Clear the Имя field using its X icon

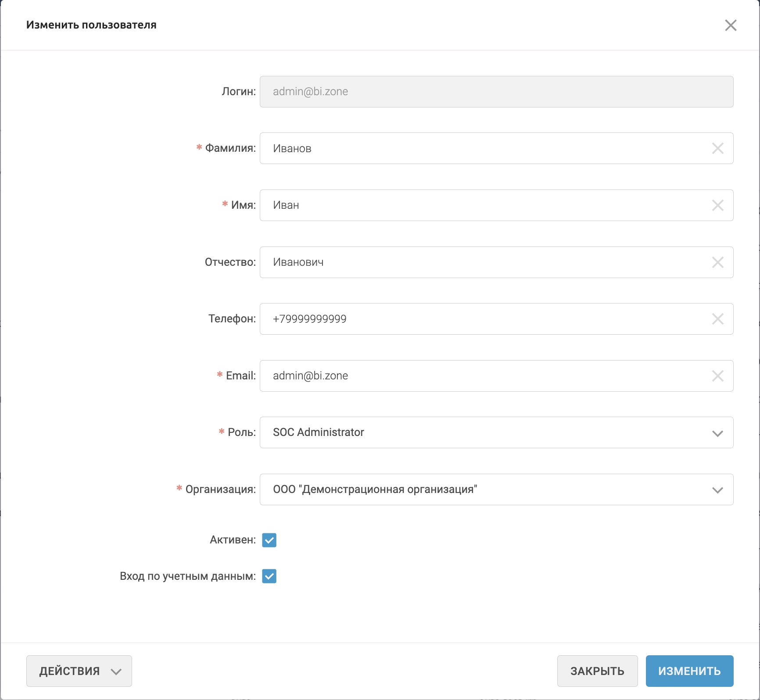coord(717,205)
